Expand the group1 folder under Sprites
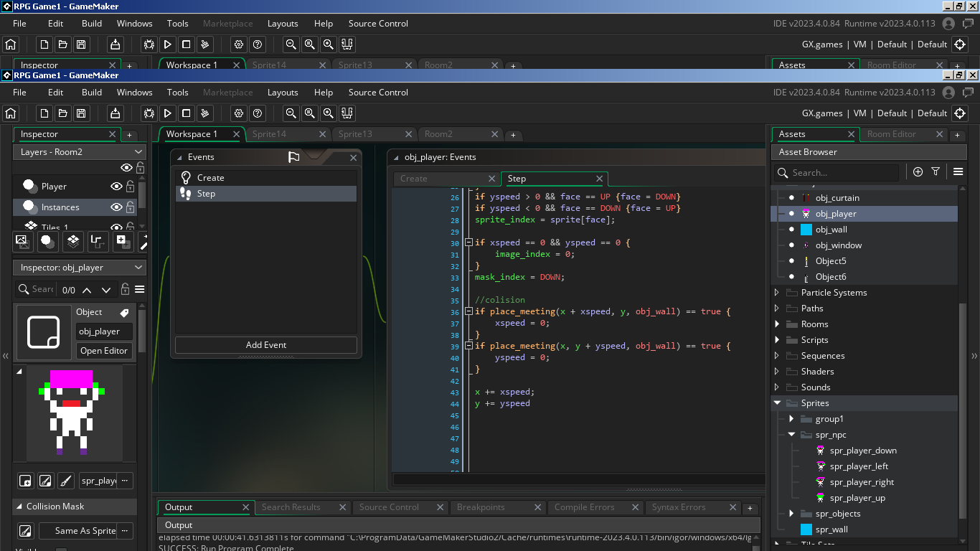The width and height of the screenshot is (980, 551). (x=791, y=419)
